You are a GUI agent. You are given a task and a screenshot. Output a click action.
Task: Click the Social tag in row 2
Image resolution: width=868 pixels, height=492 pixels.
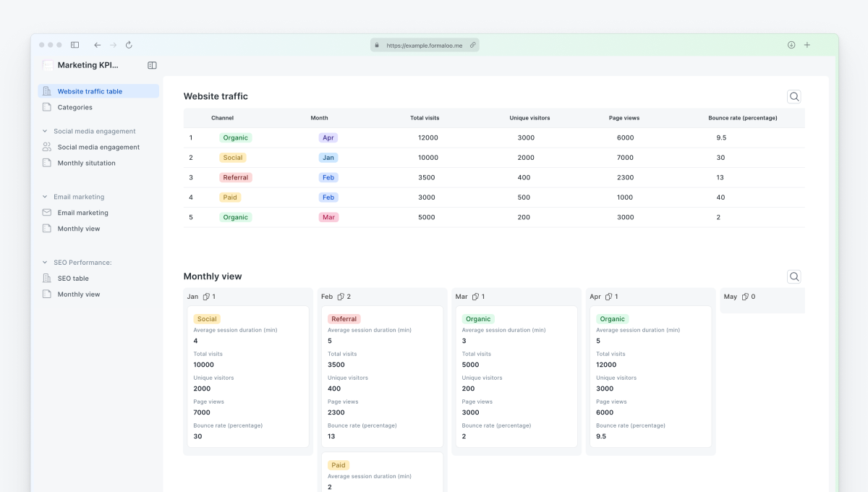pos(233,158)
